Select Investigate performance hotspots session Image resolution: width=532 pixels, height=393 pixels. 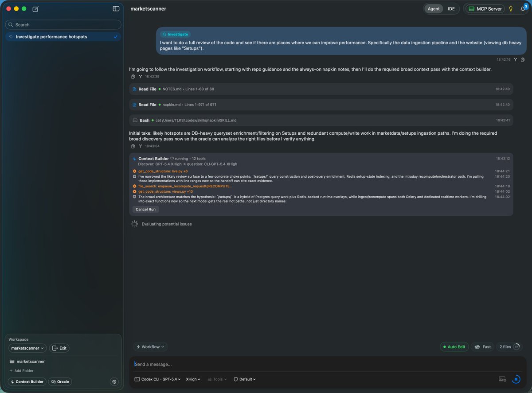tap(63, 37)
